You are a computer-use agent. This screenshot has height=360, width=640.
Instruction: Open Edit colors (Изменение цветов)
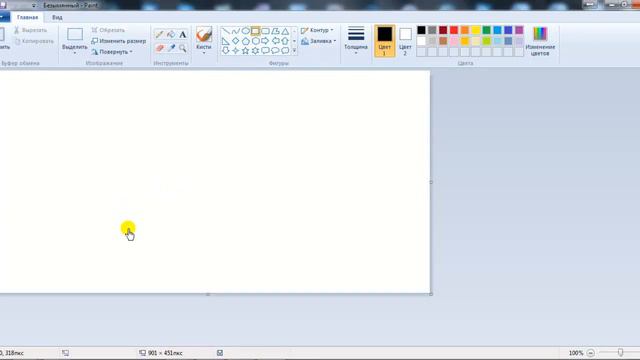540,41
